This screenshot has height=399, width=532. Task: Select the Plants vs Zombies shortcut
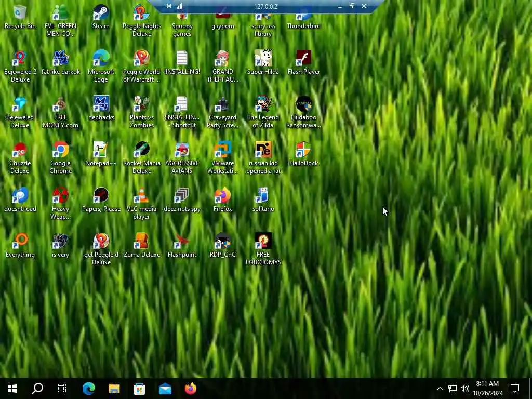point(141,112)
